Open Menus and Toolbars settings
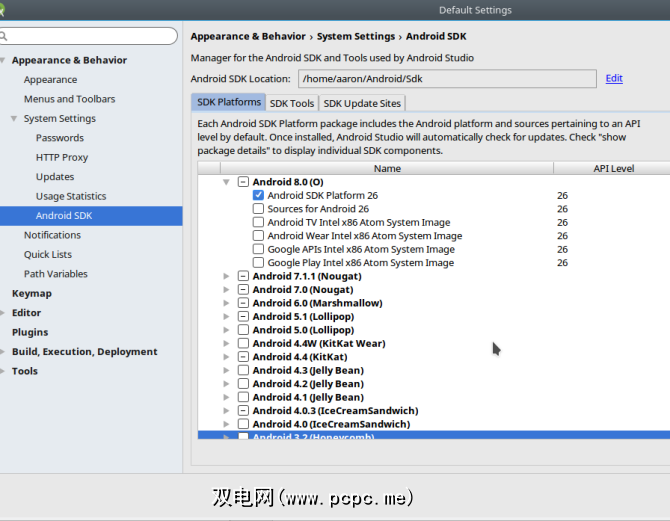This screenshot has width=670, height=521. (70, 99)
